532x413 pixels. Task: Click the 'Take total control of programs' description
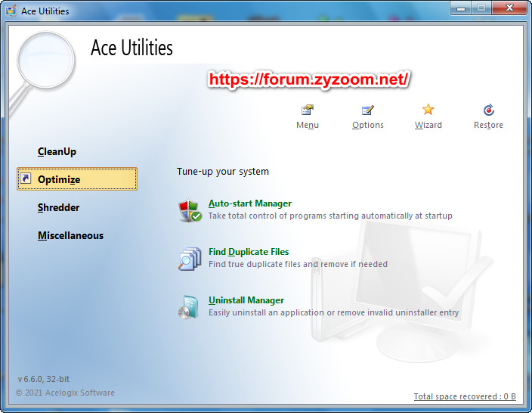(330, 216)
